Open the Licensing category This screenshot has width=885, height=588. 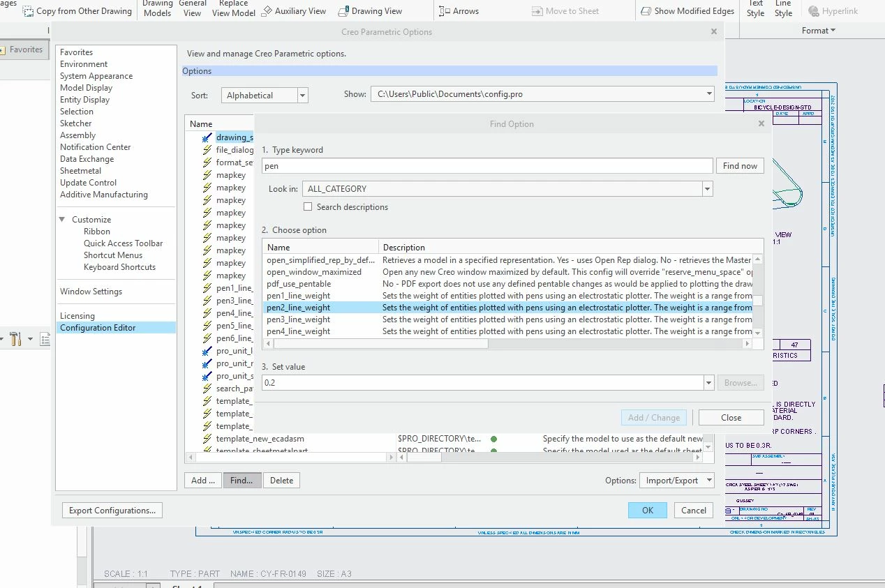77,316
